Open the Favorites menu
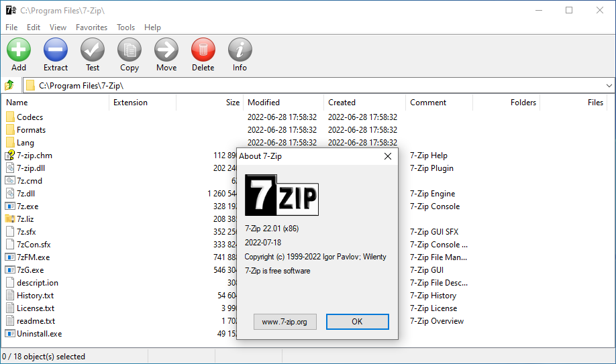The height and width of the screenshot is (364, 616). [x=91, y=27]
